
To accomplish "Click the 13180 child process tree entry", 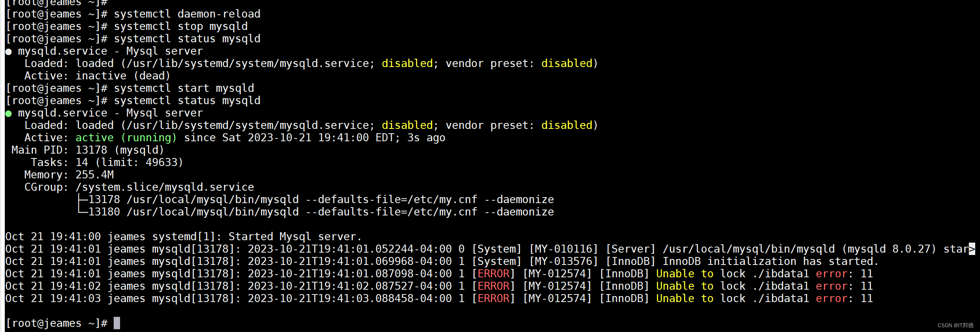I will tap(315, 212).
